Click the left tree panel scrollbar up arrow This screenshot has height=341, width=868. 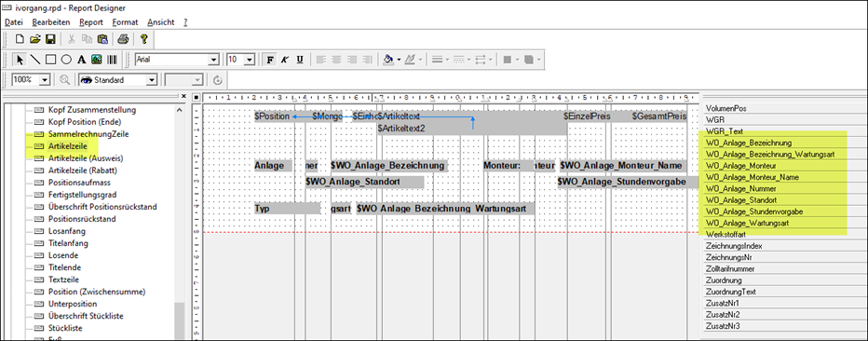click(x=180, y=110)
